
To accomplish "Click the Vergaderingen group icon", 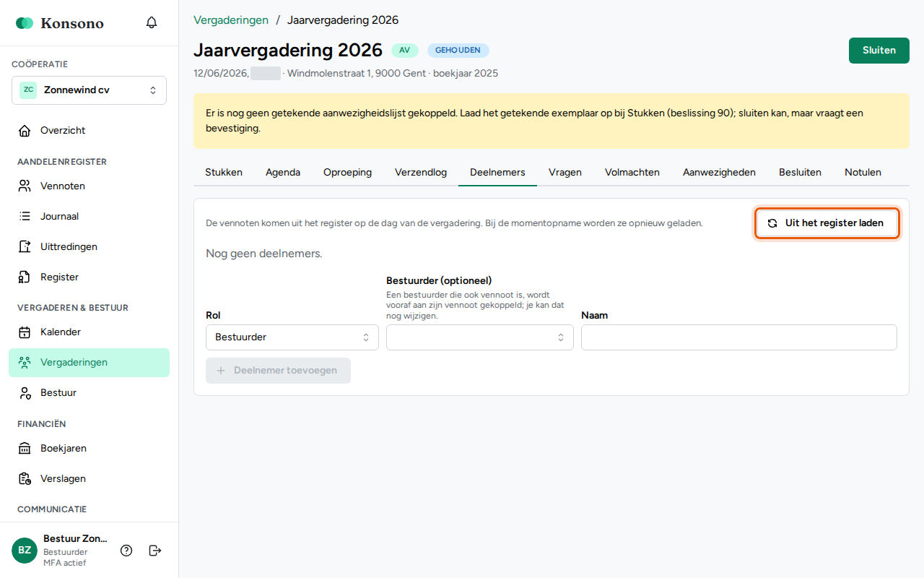I will click(25, 363).
